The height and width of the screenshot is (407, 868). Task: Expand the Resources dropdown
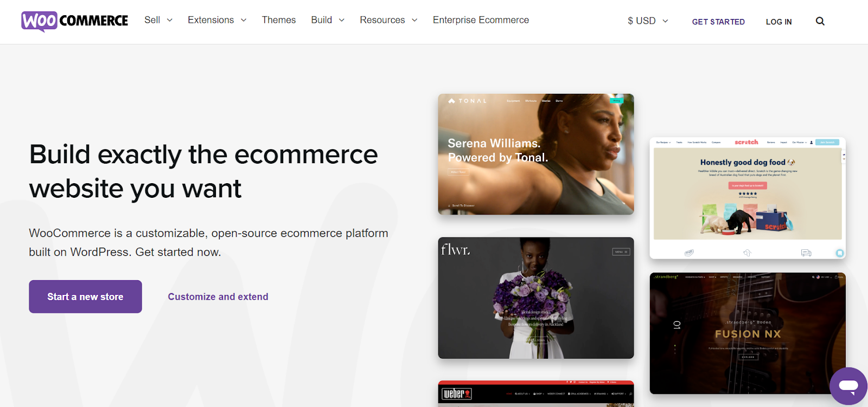pyautogui.click(x=388, y=20)
